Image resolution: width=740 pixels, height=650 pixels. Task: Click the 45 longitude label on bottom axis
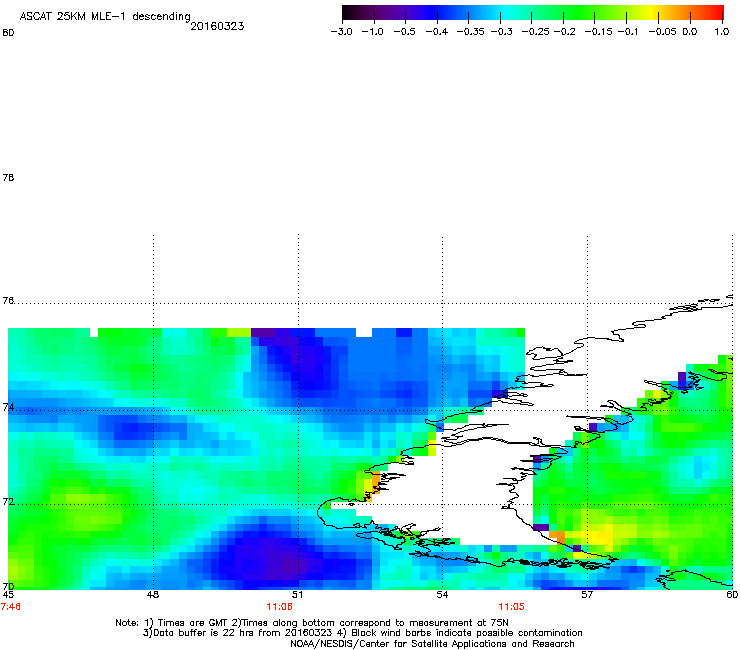coord(8,595)
